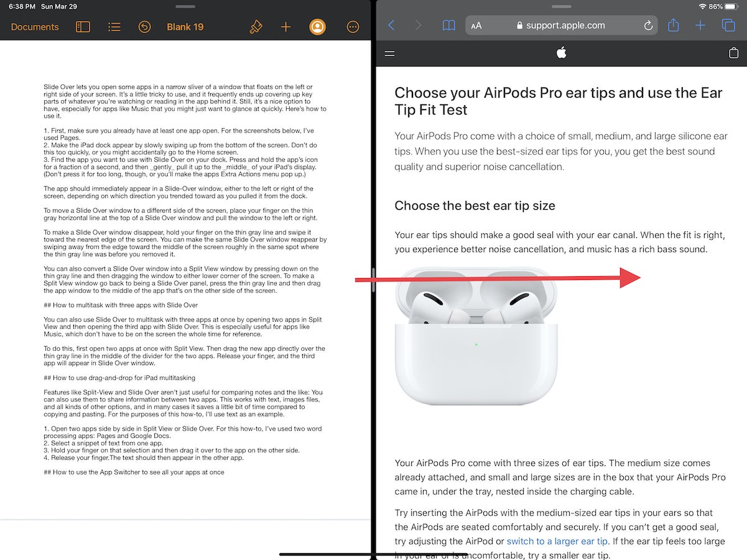The height and width of the screenshot is (560, 747).
Task: Tap the multitasking grabber above Pages
Action: pyautogui.click(x=186, y=6)
